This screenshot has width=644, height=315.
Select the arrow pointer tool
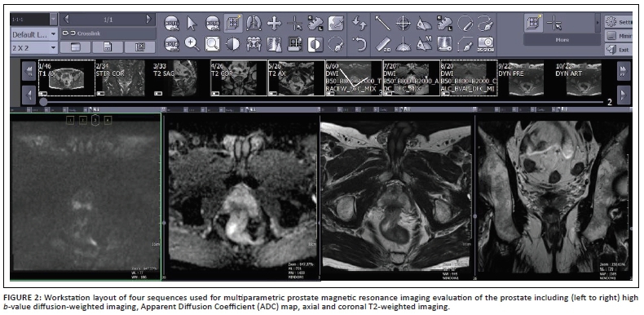pos(192,23)
